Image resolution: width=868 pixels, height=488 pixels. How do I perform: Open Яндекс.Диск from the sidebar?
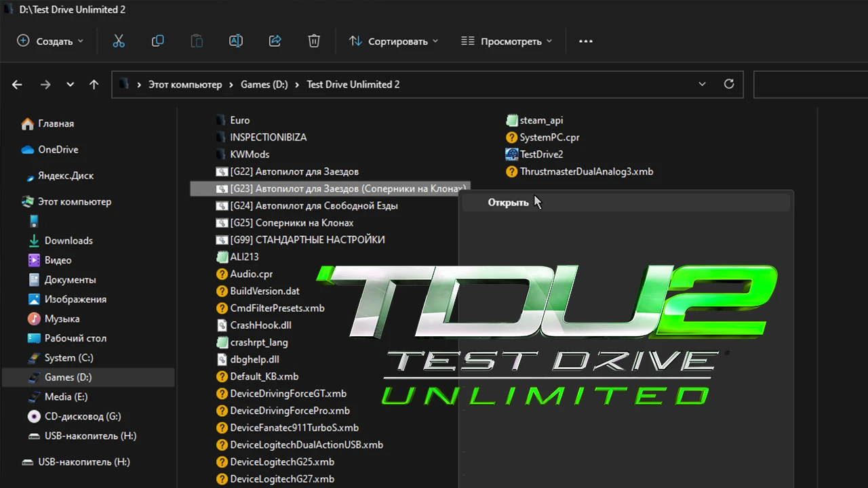tap(64, 176)
